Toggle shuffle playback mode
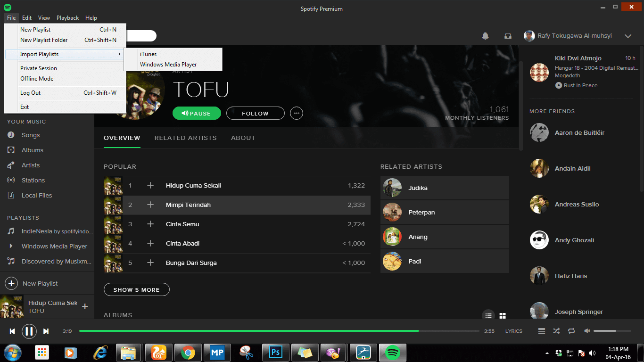This screenshot has width=644, height=362. [x=556, y=331]
